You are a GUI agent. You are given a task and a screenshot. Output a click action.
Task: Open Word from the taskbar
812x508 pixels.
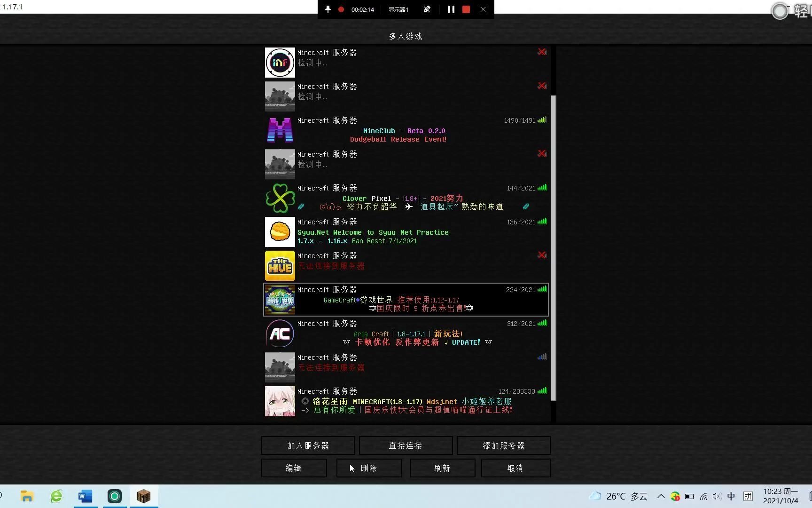(x=85, y=496)
